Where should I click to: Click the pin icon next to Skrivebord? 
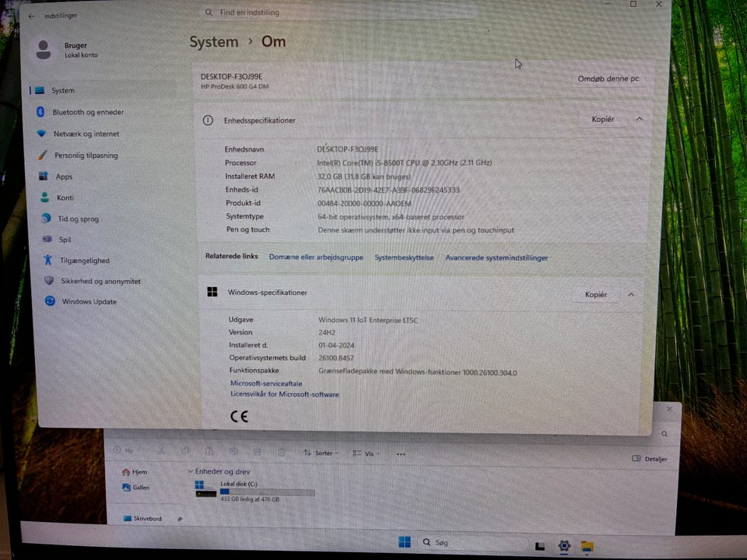pos(180,519)
